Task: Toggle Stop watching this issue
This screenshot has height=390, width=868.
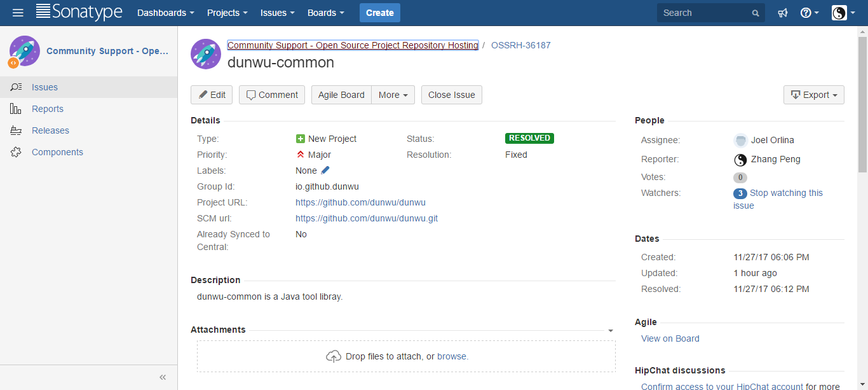Action: coord(786,193)
